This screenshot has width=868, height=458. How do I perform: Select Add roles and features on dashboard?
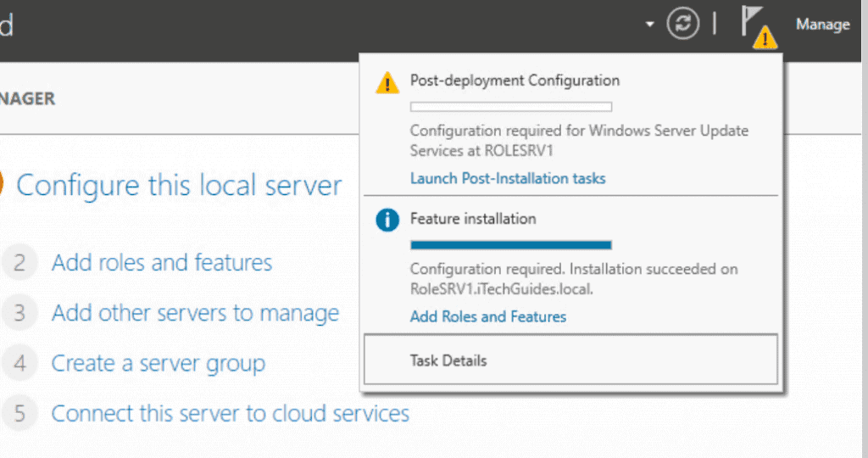[162, 263]
